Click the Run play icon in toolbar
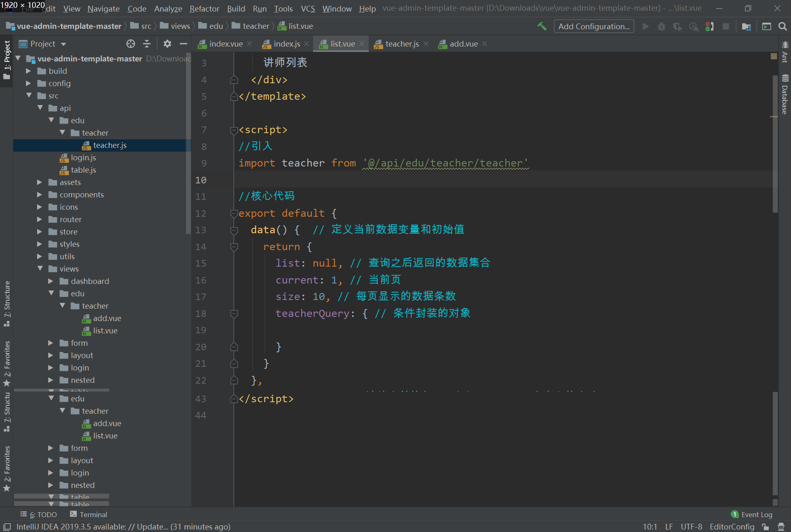The image size is (791, 532). point(646,26)
